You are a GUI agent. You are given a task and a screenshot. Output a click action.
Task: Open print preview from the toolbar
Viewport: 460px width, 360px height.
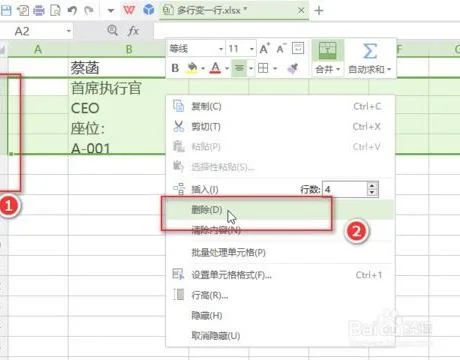[55, 11]
